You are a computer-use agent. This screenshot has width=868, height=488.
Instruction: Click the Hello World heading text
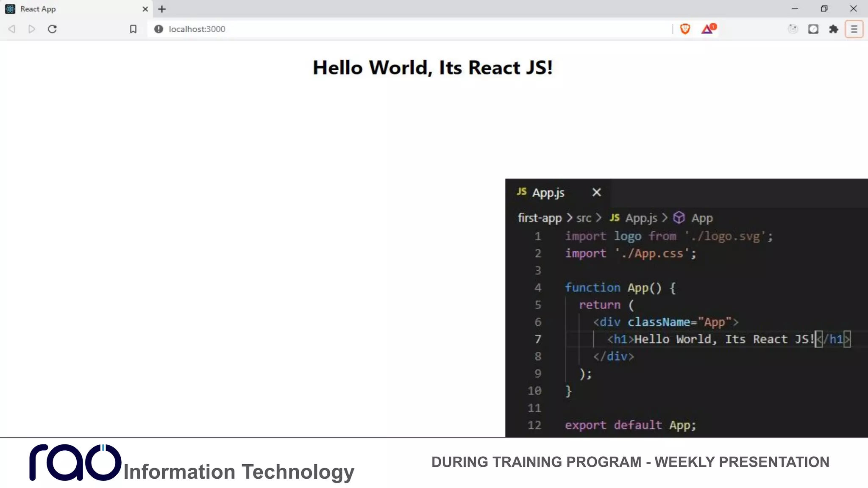point(432,68)
